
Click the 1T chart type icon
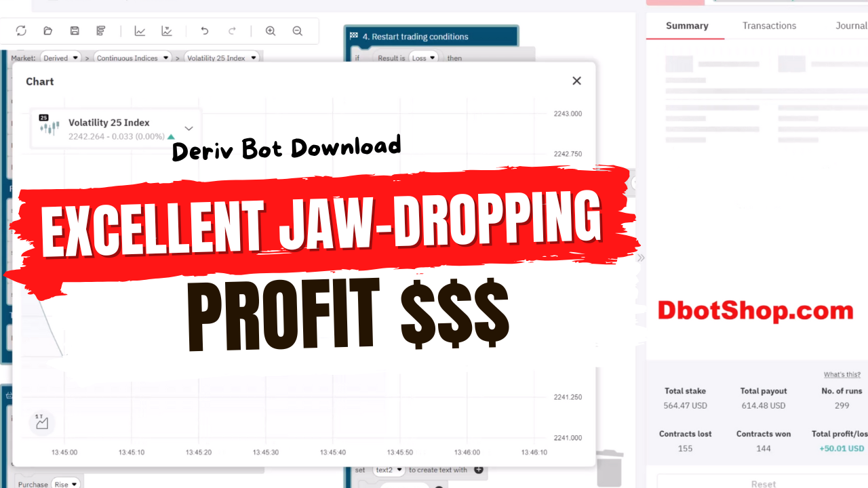click(41, 422)
